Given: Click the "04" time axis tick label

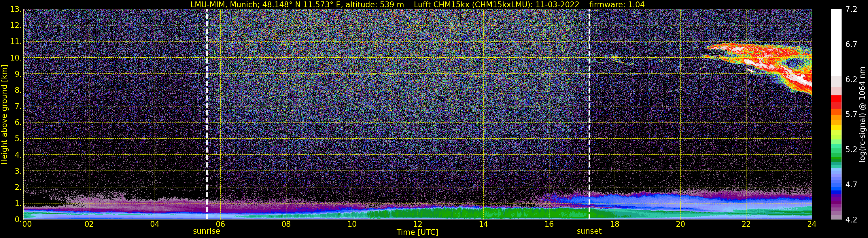Looking at the screenshot, I should [155, 224].
